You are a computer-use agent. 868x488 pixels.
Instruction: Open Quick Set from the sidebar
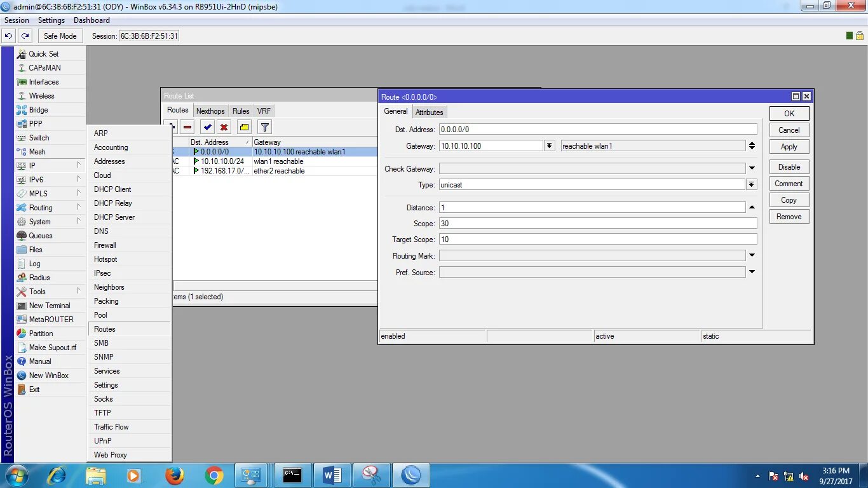coord(50,54)
